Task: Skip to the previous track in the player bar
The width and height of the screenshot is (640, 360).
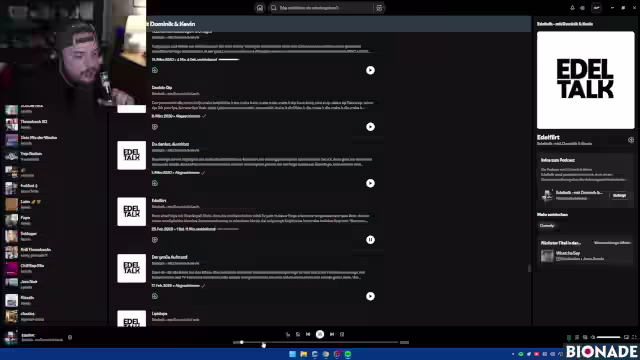Action: click(308, 334)
